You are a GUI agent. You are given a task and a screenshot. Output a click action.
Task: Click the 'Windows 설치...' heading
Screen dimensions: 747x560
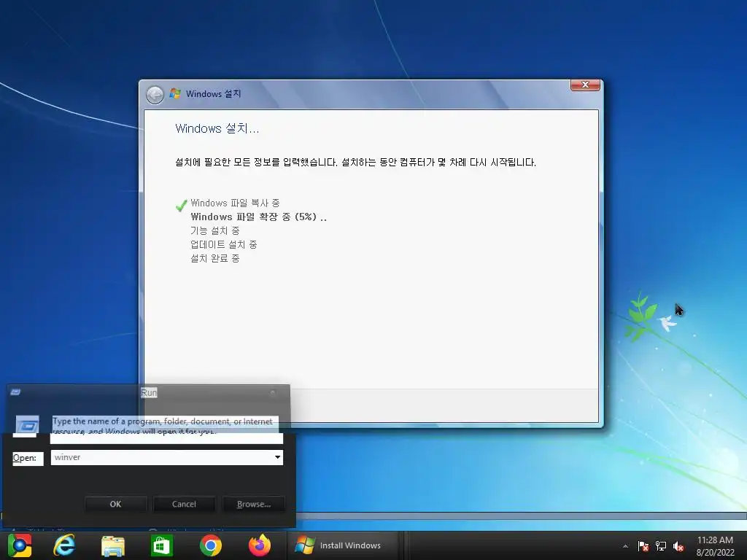(x=217, y=128)
